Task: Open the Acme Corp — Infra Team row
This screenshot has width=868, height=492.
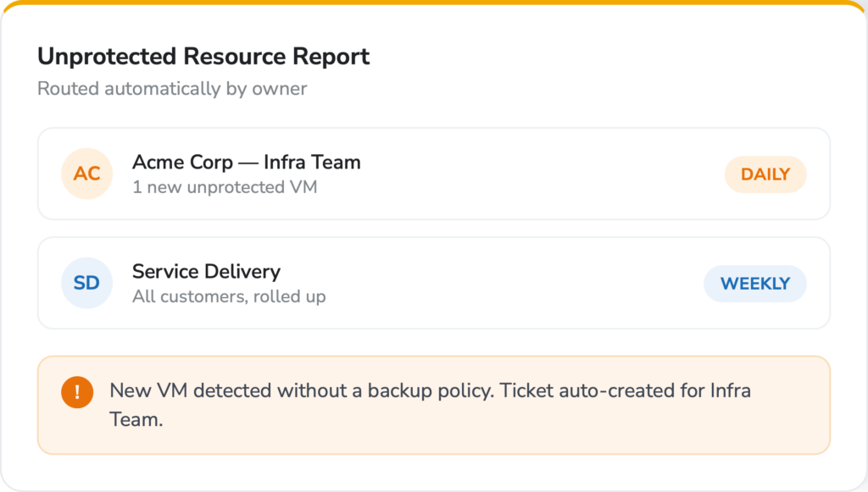Action: click(x=434, y=174)
